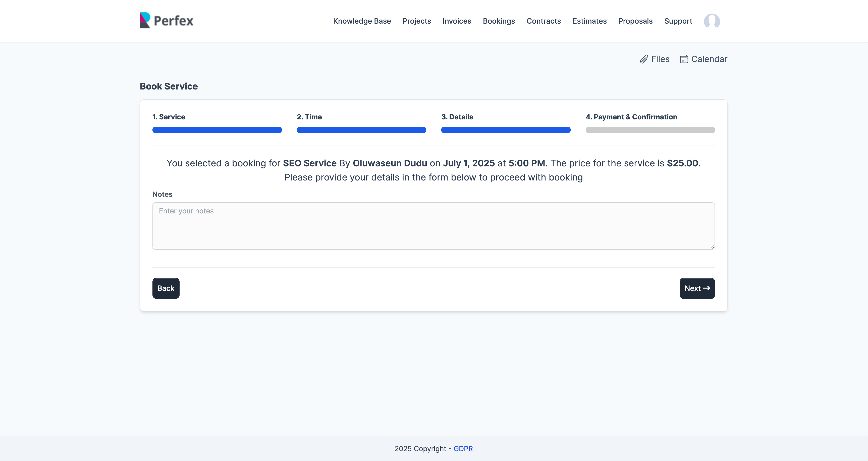This screenshot has height=461, width=868.
Task: Open Contracts from top navigation
Action: [x=544, y=21]
